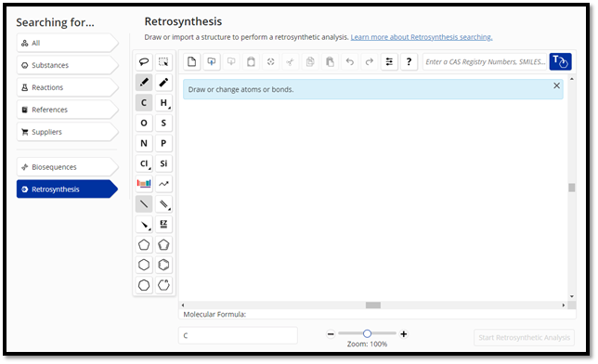Switch search type to Biosequences
Image resolution: width=598 pixels, height=364 pixels.
(68, 167)
